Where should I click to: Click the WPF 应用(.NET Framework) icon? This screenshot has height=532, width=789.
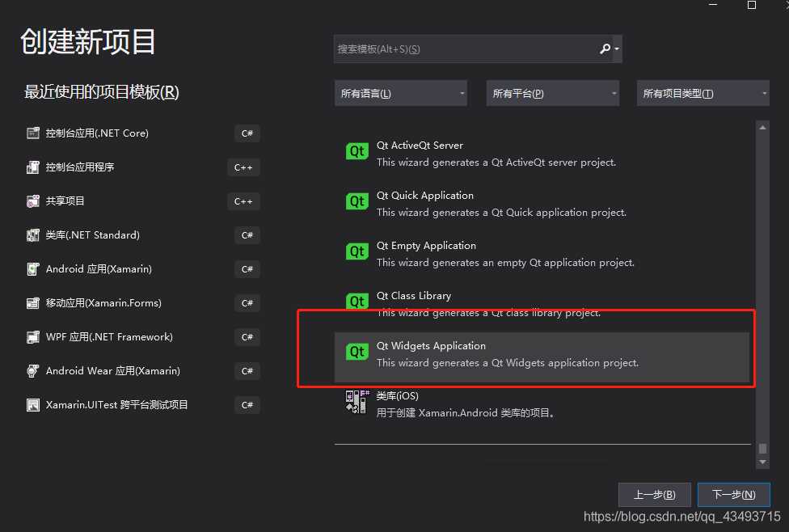pos(32,337)
